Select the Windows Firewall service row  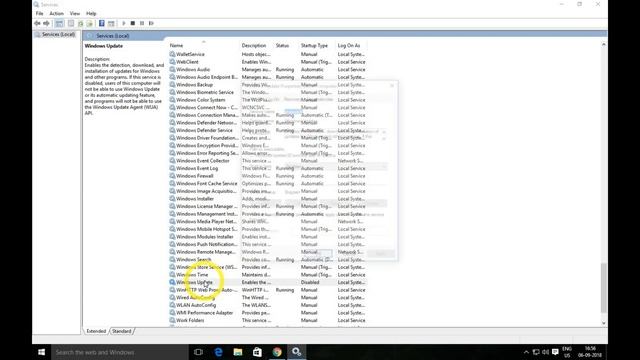[267, 176]
